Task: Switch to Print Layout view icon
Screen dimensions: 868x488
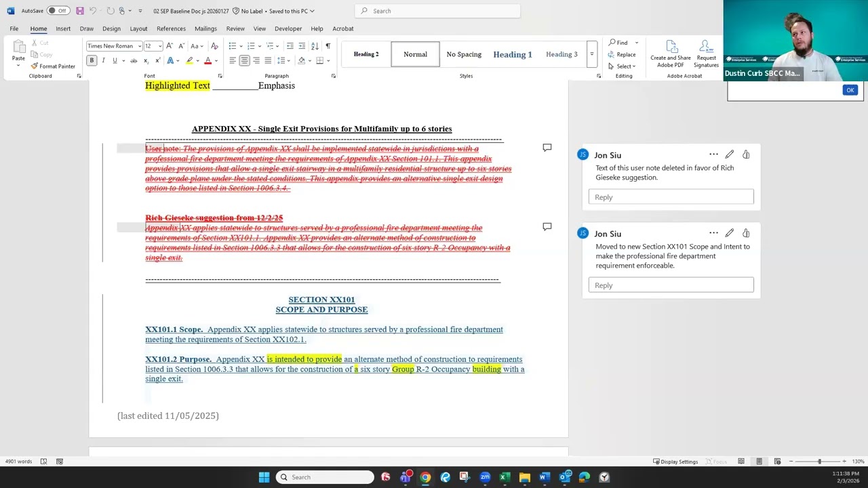Action: point(759,462)
